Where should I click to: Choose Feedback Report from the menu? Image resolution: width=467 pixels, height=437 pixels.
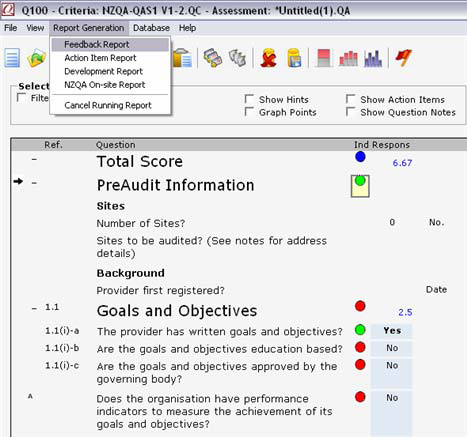click(110, 44)
